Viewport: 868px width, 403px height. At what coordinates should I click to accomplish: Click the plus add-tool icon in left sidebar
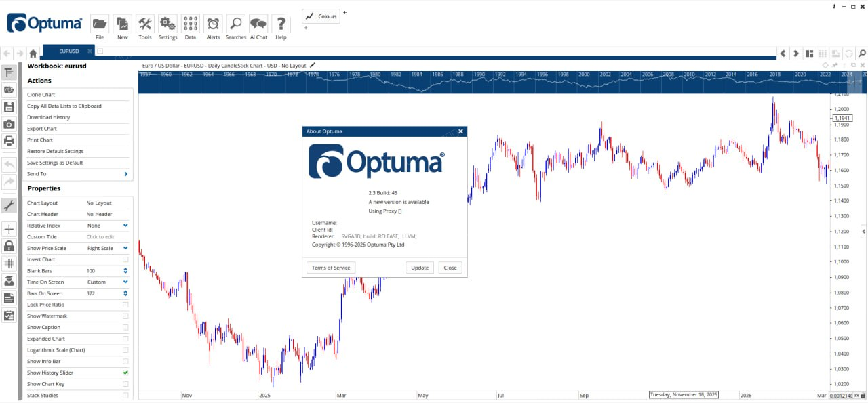click(x=9, y=229)
